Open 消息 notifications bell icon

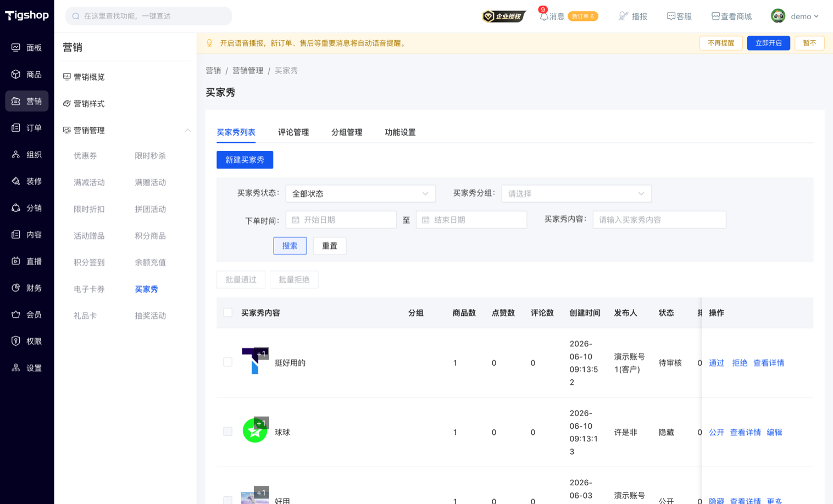543,16
